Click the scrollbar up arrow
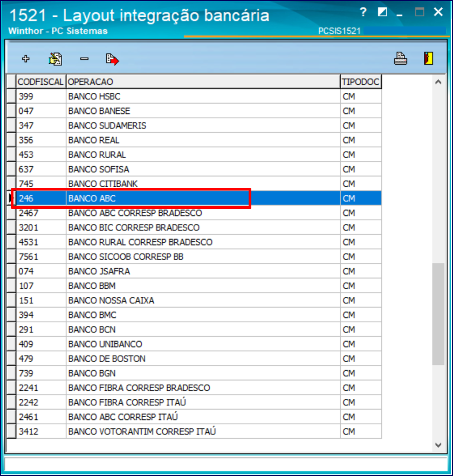 438,82
